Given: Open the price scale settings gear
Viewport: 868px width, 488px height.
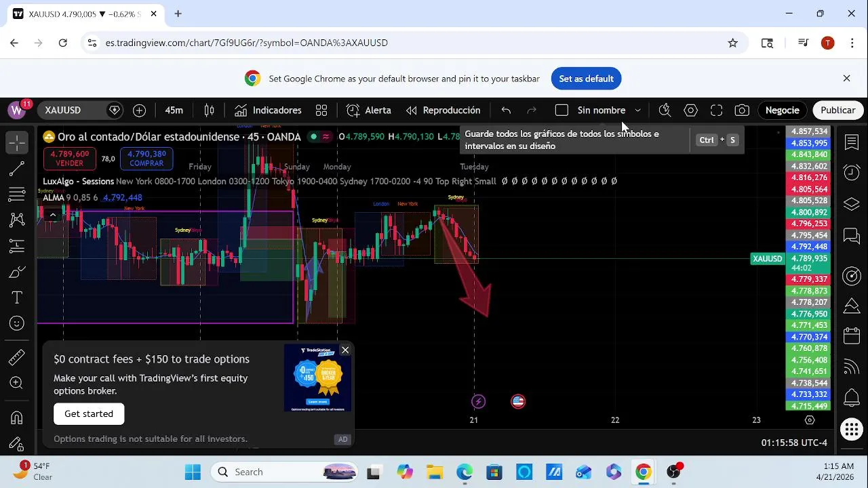Looking at the screenshot, I should (810, 420).
